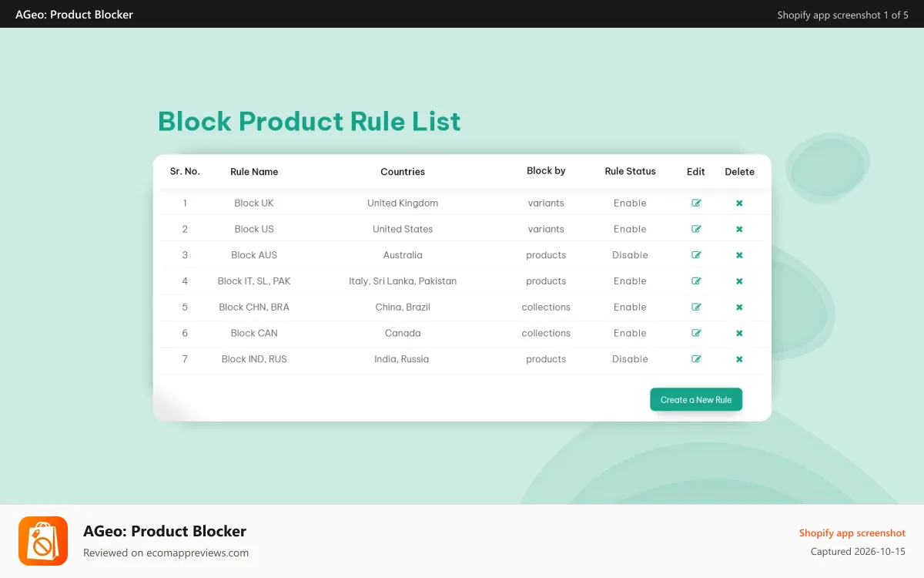The width and height of the screenshot is (924, 578).
Task: Click the China, Brazil country cell
Action: (x=403, y=307)
